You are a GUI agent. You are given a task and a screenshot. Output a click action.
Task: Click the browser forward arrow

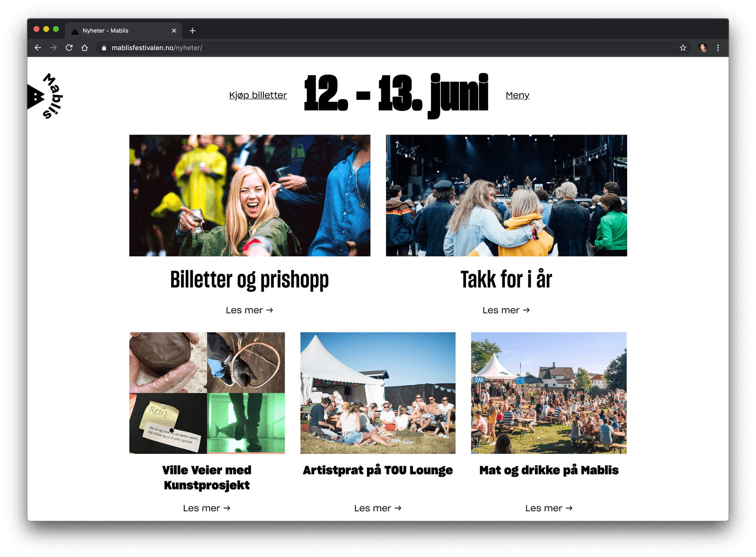click(53, 48)
